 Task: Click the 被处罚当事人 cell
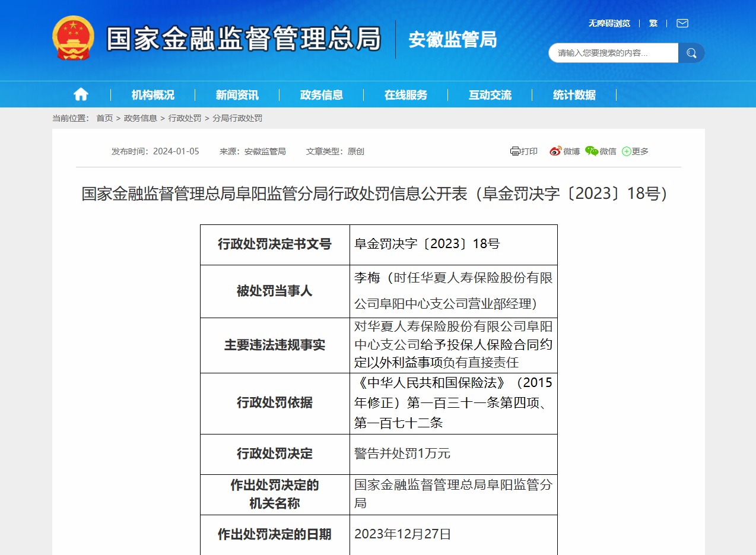click(275, 291)
